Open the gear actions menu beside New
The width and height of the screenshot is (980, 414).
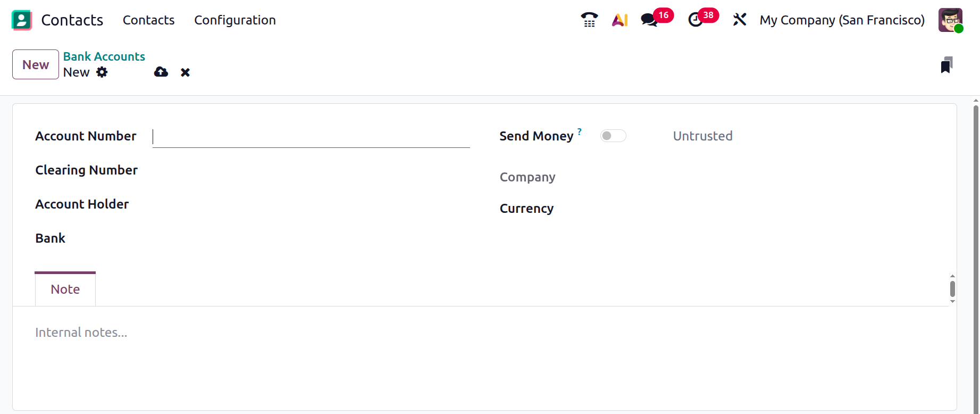(x=102, y=72)
